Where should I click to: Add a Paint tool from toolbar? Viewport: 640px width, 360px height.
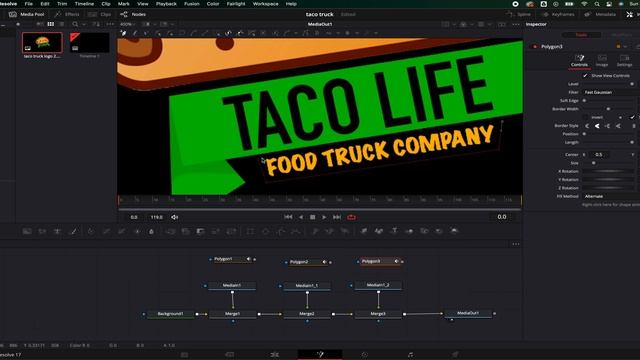73,231
